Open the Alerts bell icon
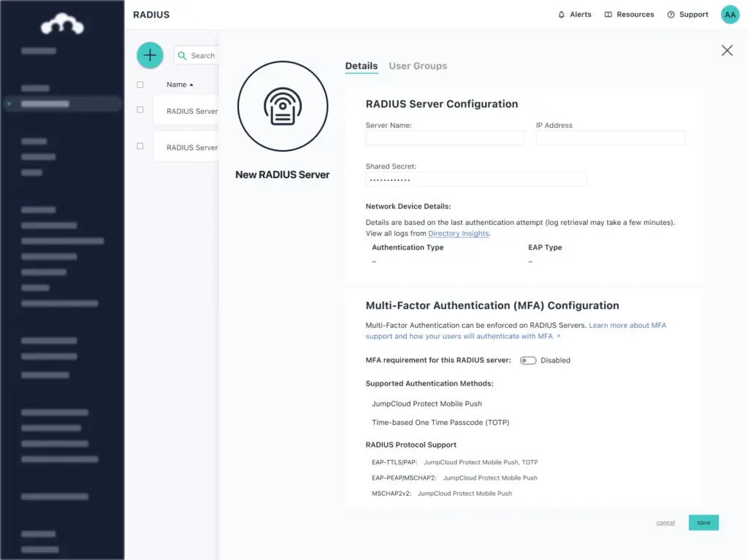 (x=562, y=15)
